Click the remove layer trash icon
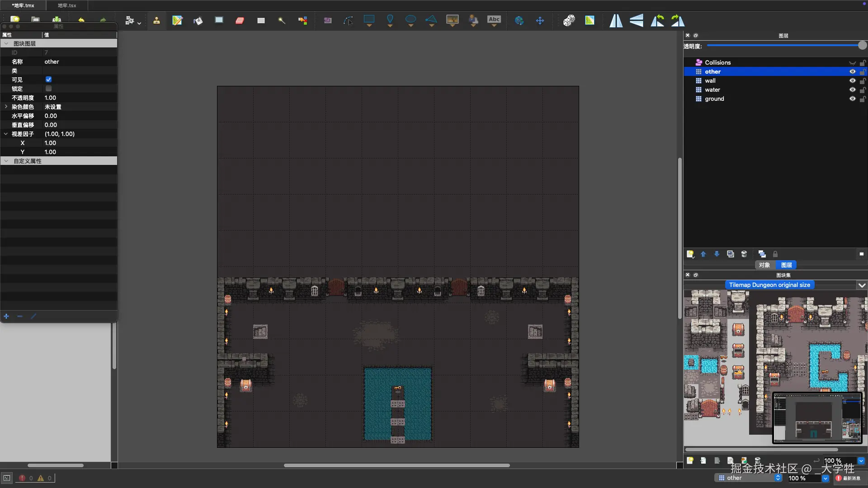The image size is (868, 488). point(744,254)
